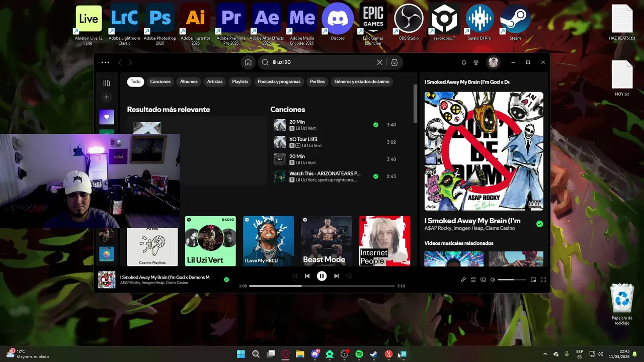Open connect to a device icon

[483, 280]
